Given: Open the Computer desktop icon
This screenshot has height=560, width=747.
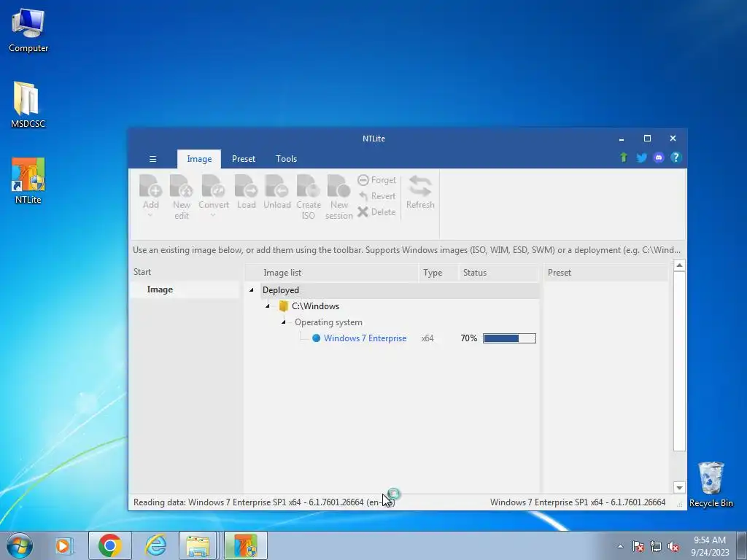Looking at the screenshot, I should (28, 31).
